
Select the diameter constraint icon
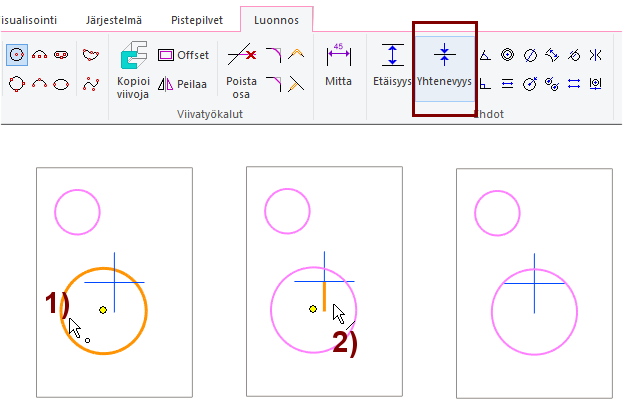[530, 55]
